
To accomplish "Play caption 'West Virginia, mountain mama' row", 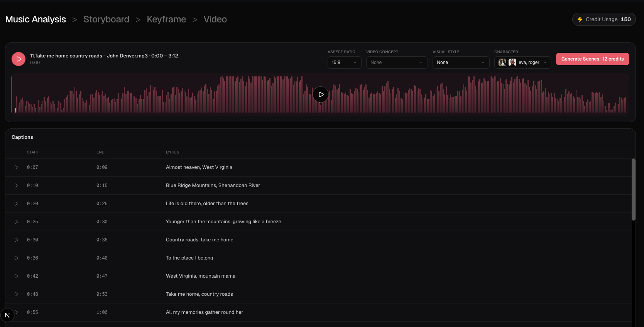I will click(x=16, y=276).
